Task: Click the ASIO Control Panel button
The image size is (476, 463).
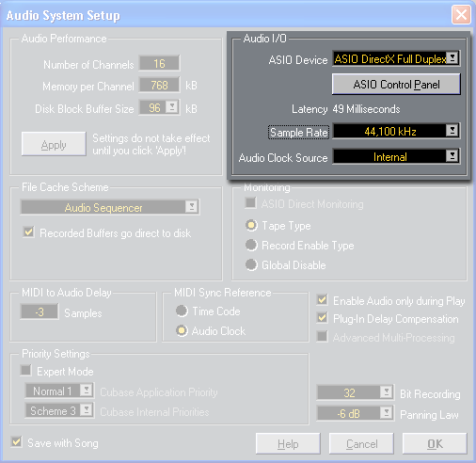Action: 396,85
